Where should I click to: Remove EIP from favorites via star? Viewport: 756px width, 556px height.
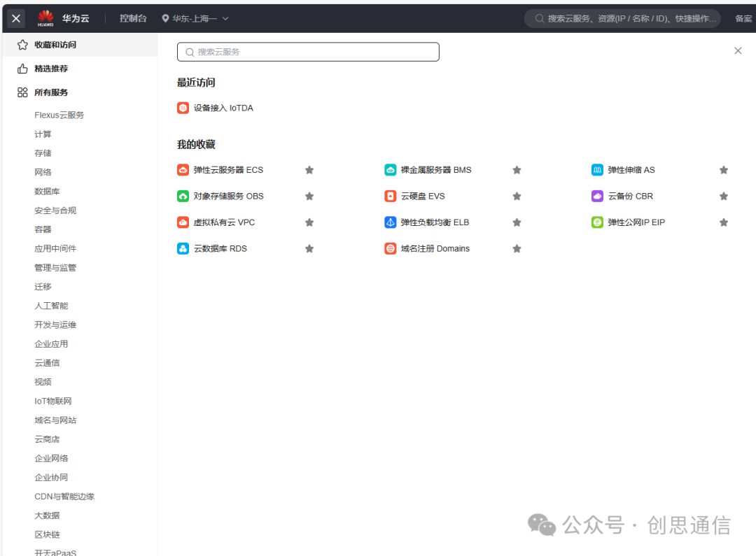click(724, 222)
